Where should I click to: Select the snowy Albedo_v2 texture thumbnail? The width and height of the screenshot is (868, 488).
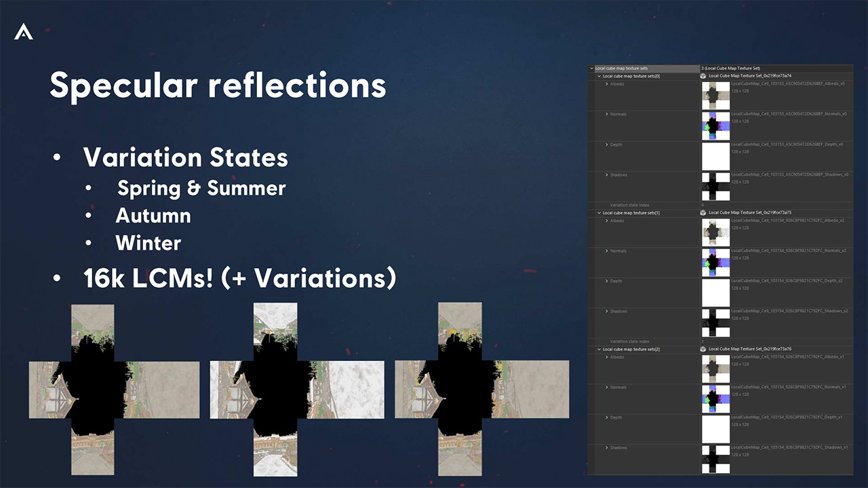715,232
